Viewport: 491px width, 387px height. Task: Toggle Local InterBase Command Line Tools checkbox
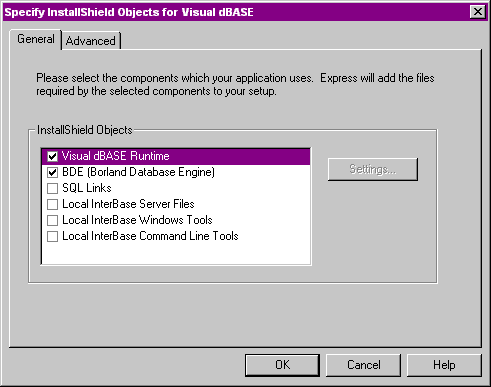(52, 236)
